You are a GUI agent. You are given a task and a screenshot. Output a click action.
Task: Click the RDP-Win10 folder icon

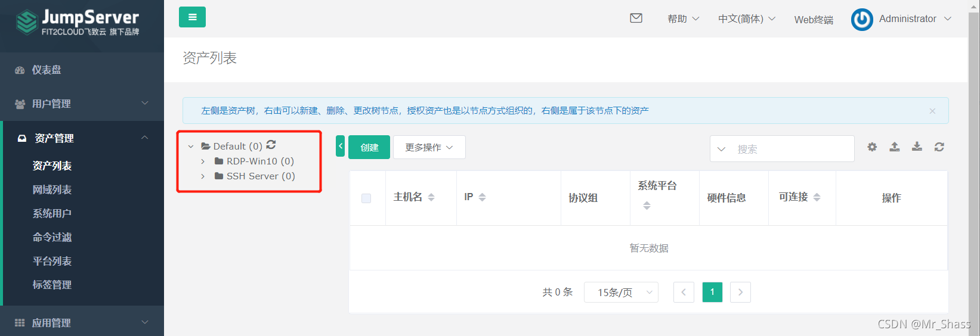tap(219, 161)
